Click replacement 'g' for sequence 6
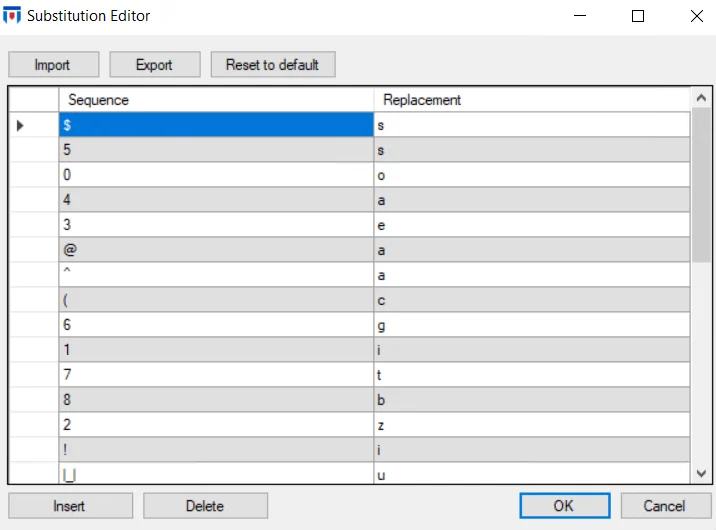716x530 pixels. [532, 325]
